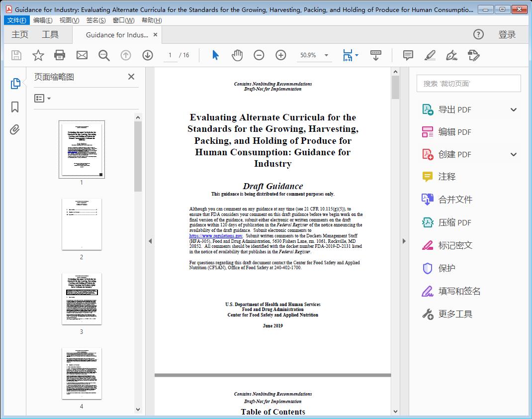The width and height of the screenshot is (532, 419).
Task: Open the thumbnail panel options dropdown menu
Action: [x=41, y=98]
